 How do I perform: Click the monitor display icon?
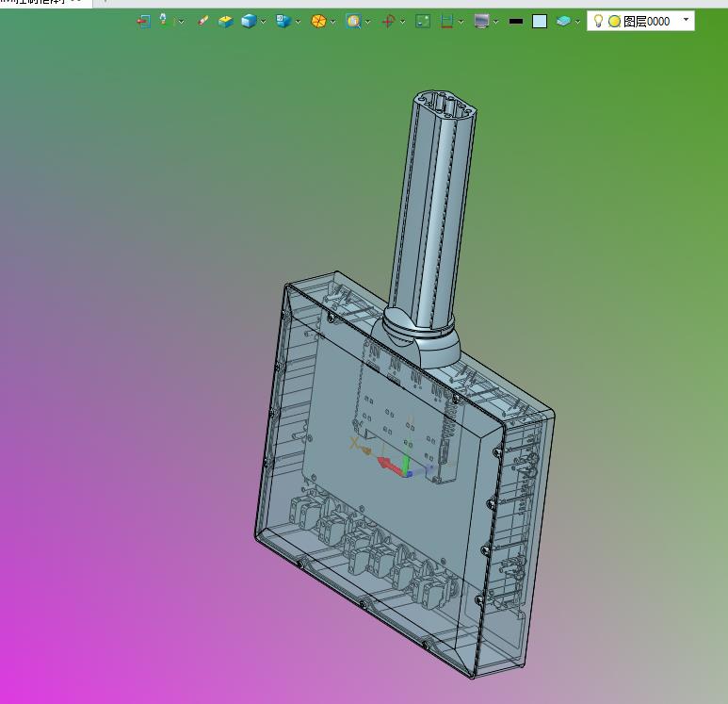click(x=482, y=22)
